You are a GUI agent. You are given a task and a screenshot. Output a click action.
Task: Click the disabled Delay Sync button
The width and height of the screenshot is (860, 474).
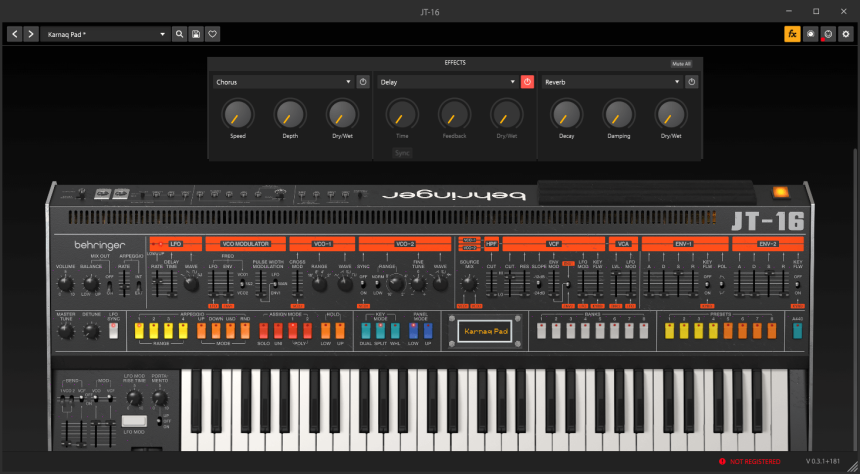403,153
